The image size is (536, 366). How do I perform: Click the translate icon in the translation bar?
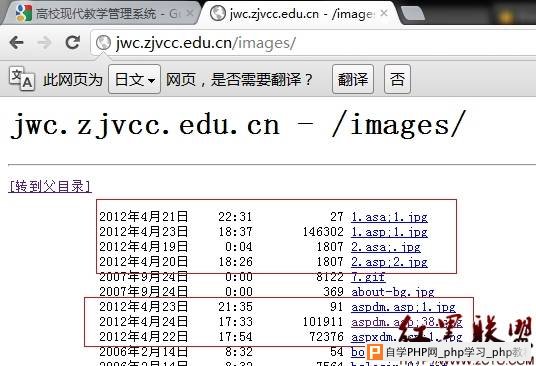(x=22, y=79)
